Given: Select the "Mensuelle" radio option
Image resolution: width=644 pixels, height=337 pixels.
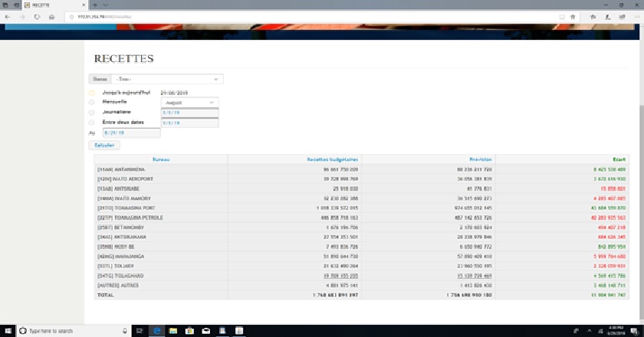Looking at the screenshot, I should [x=92, y=102].
